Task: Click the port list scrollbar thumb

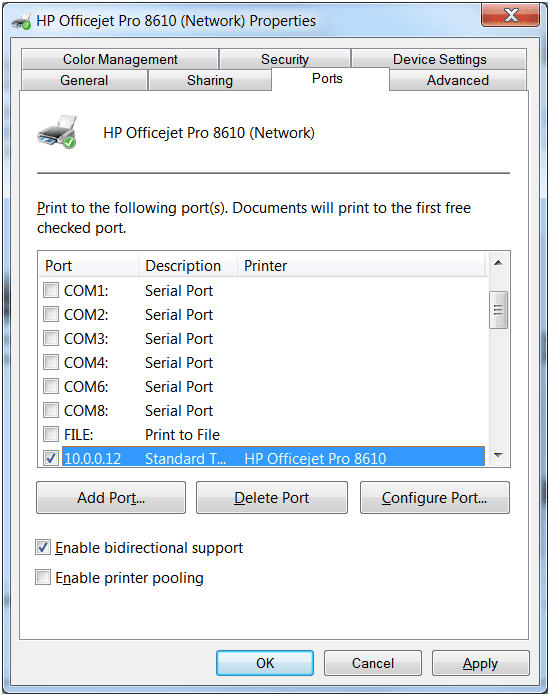Action: [498, 310]
